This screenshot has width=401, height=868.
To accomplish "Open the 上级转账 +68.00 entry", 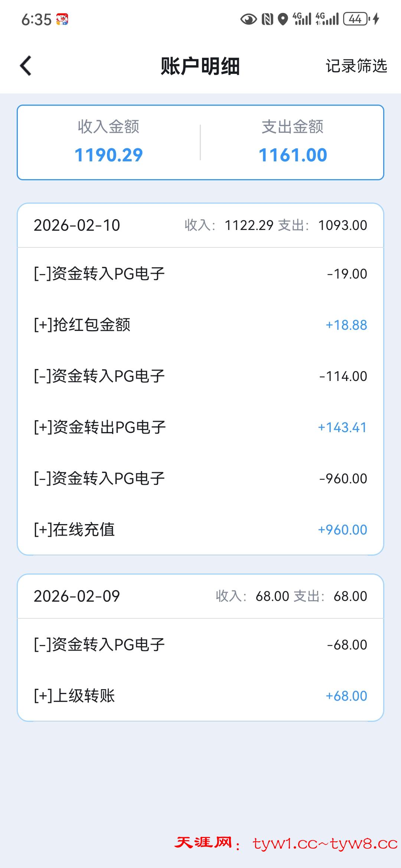I will tap(200, 696).
